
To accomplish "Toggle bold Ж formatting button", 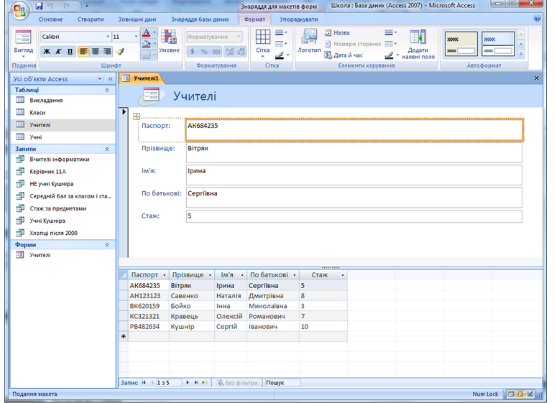I will [46, 52].
